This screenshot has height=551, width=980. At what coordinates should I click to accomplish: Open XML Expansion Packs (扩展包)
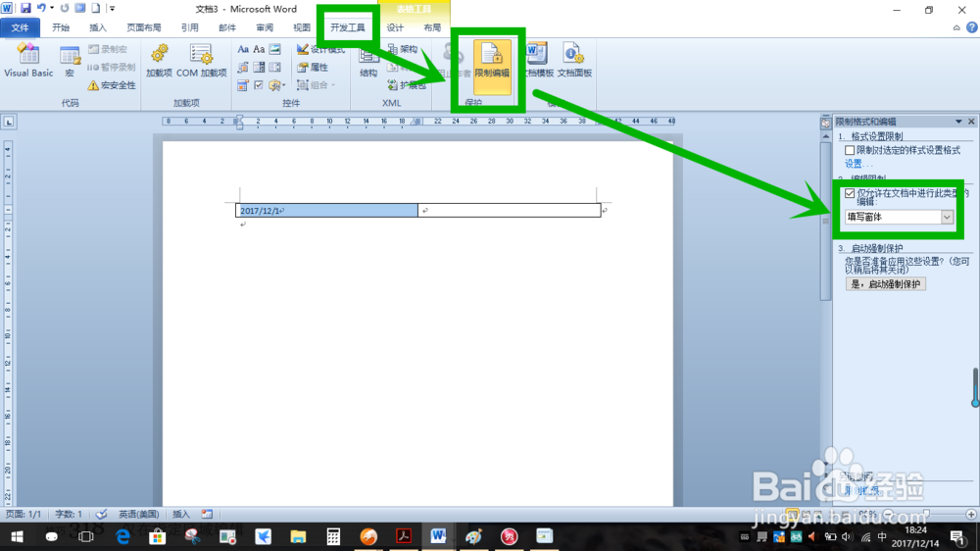click(407, 85)
